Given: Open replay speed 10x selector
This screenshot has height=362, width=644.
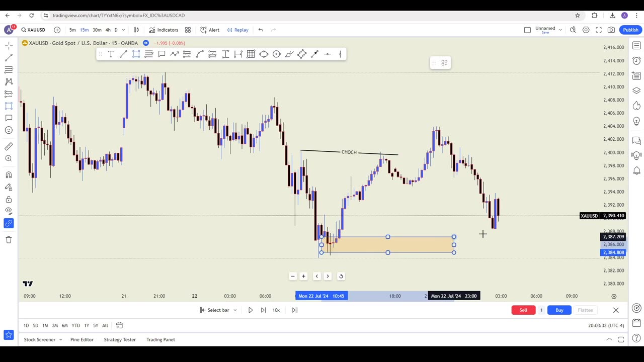Looking at the screenshot, I should tap(276, 310).
